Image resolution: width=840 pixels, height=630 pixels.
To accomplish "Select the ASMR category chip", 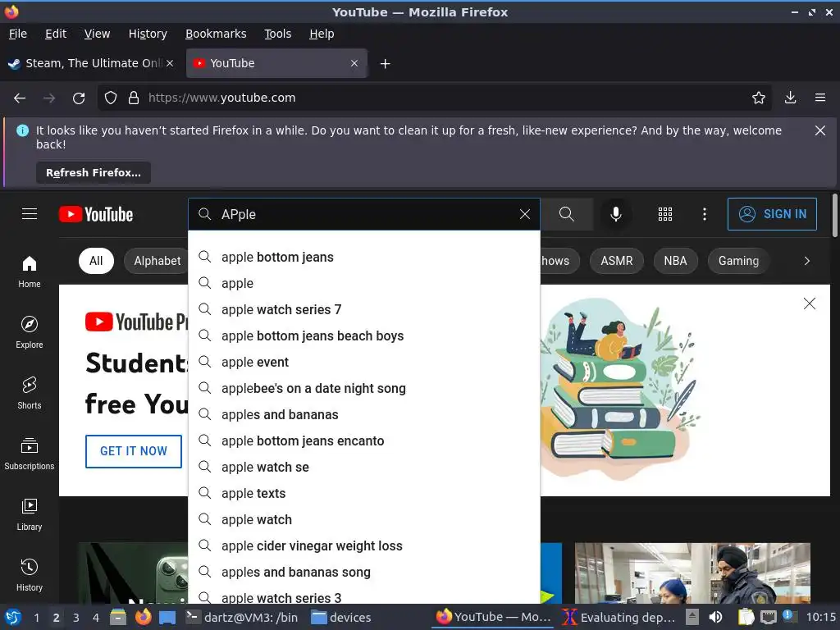I will coord(616,261).
